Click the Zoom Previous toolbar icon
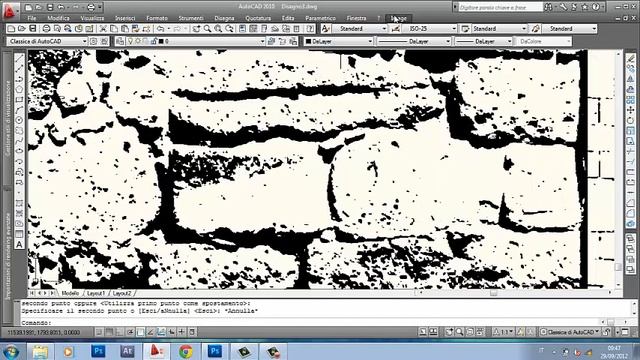 229,29
